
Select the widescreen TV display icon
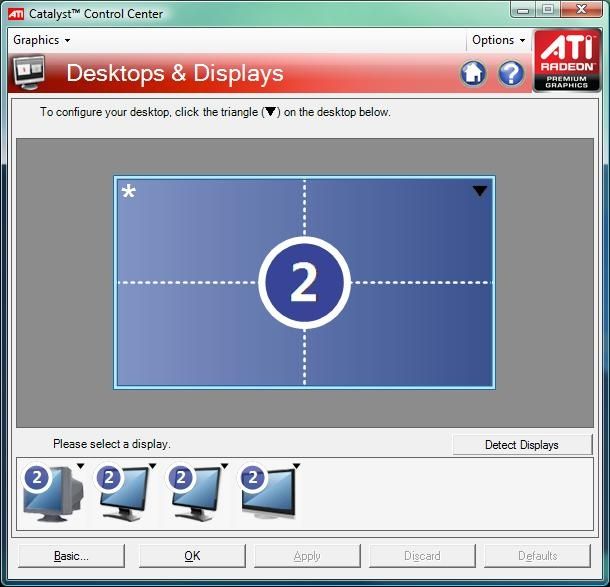(x=268, y=492)
